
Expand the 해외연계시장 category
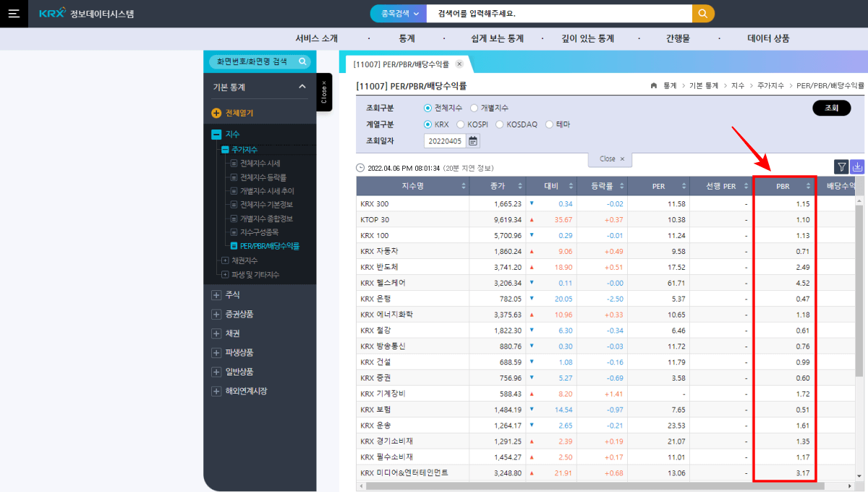216,391
